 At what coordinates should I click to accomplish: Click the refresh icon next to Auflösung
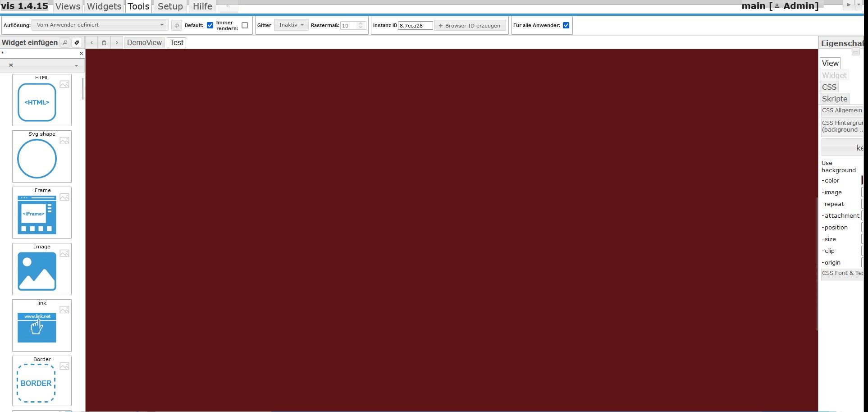click(x=177, y=25)
